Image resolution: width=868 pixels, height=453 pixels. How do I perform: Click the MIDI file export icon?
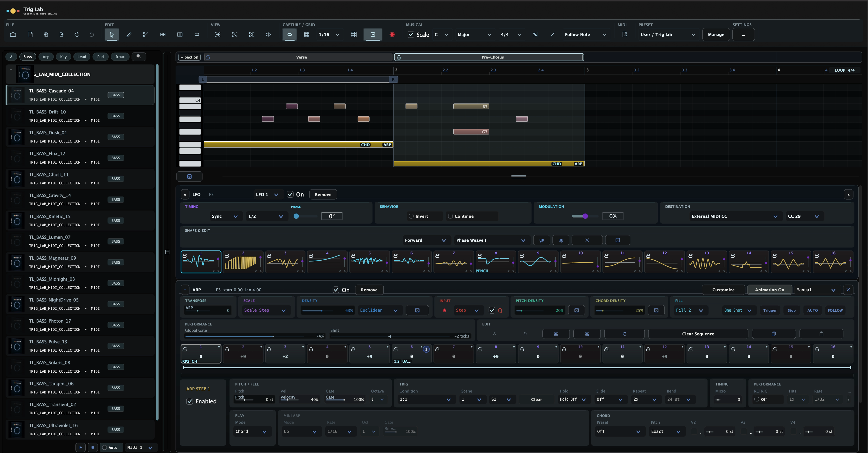pos(625,34)
